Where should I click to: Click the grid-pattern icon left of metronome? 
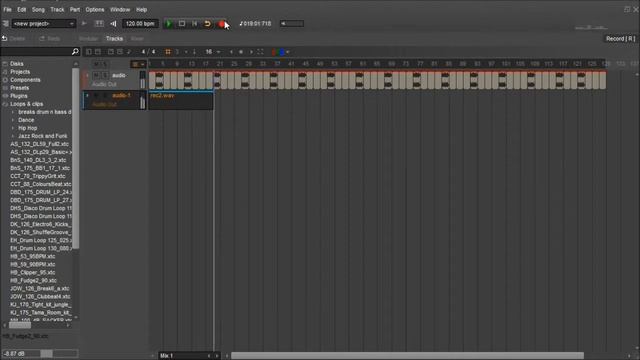tap(99, 24)
